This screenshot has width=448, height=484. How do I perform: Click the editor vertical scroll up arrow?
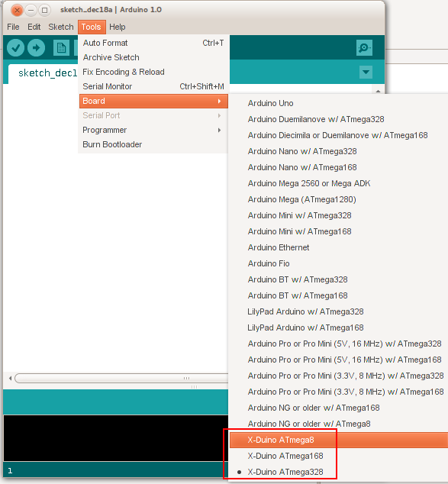point(378,91)
